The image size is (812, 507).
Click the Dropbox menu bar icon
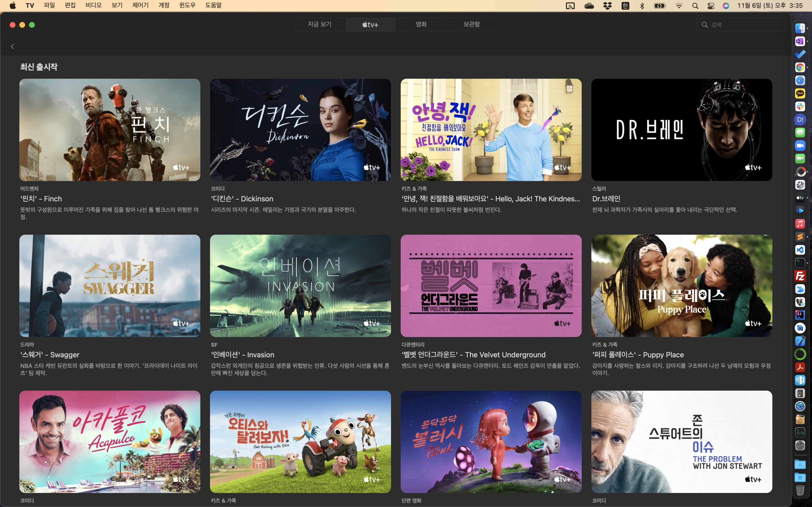pyautogui.click(x=607, y=6)
